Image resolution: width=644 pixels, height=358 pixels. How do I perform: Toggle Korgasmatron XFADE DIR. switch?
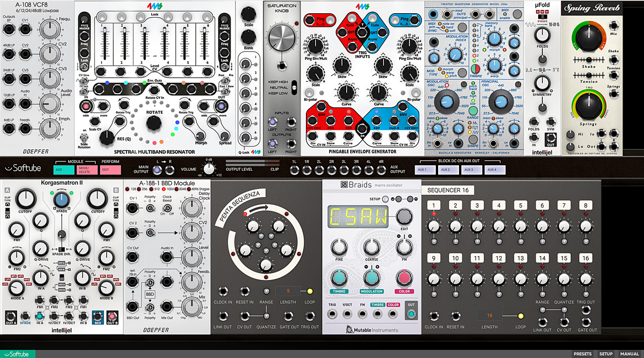coord(61,249)
